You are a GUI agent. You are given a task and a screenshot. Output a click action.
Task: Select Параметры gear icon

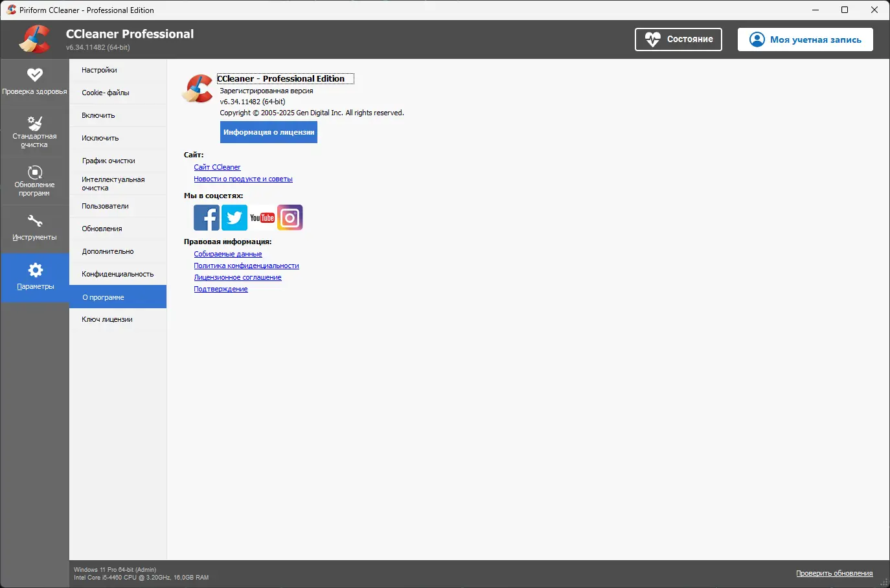[x=35, y=270]
